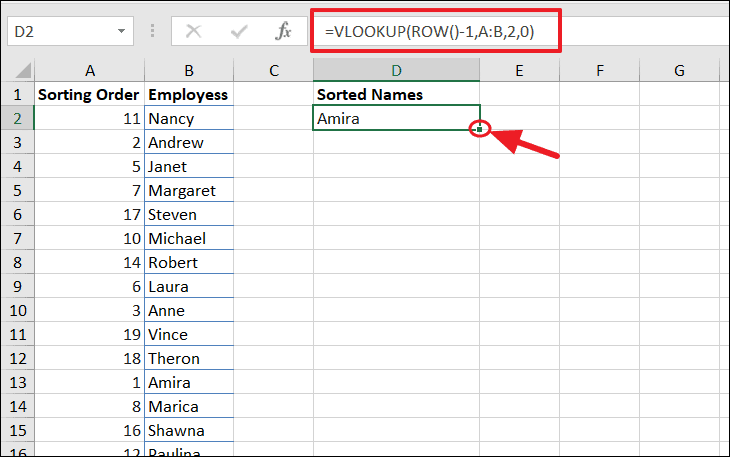Click sorting order value 17 beside Steven
This screenshot has height=457, width=730.
tap(89, 215)
